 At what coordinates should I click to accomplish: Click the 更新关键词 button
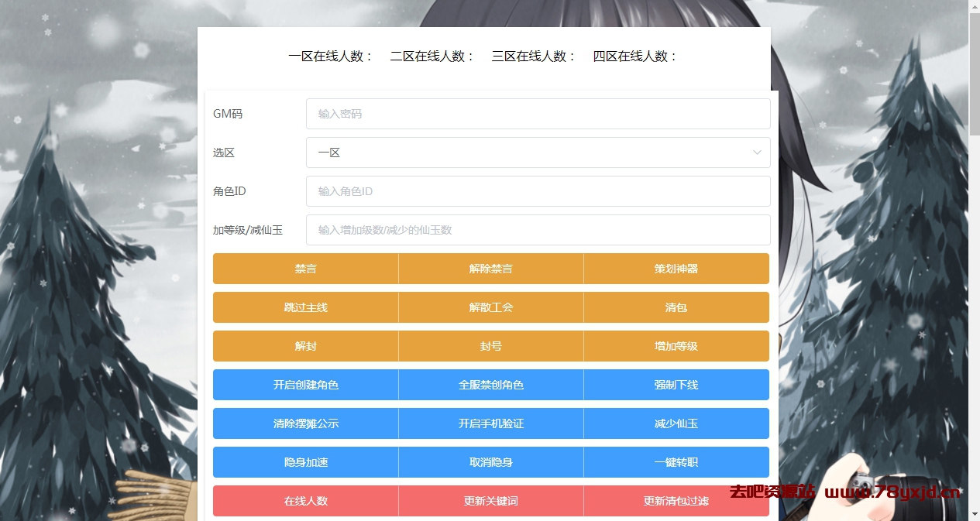pos(491,501)
